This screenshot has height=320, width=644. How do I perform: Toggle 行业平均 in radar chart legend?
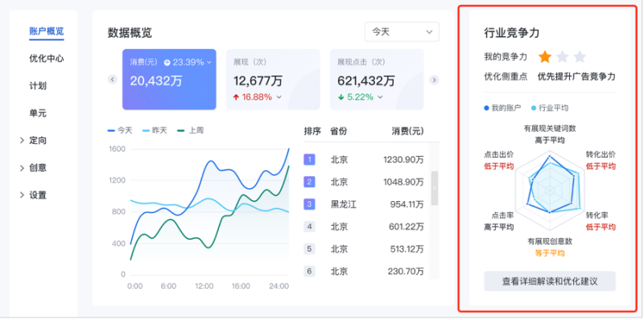(550, 108)
